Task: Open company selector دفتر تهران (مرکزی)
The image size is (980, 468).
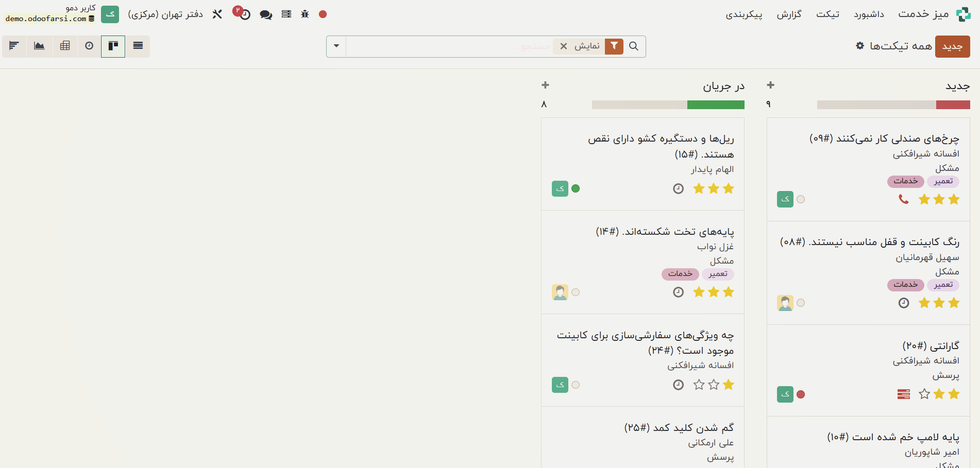Action: [165, 14]
